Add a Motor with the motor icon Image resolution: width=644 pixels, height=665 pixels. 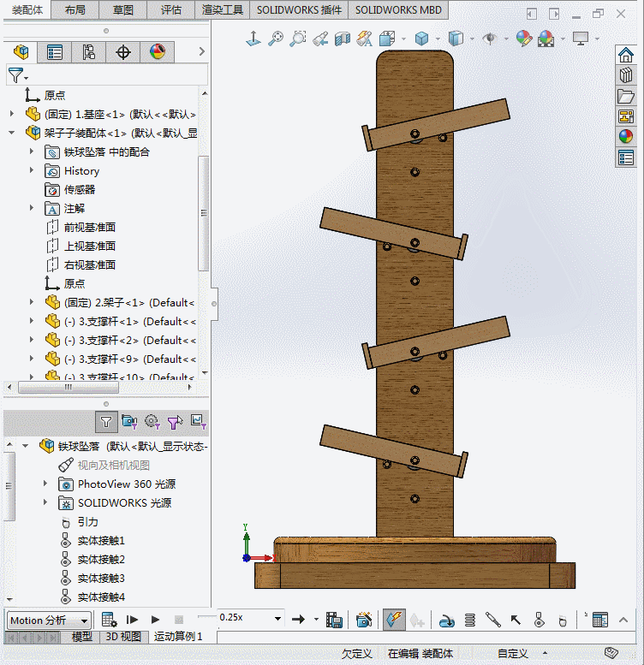pos(446,620)
